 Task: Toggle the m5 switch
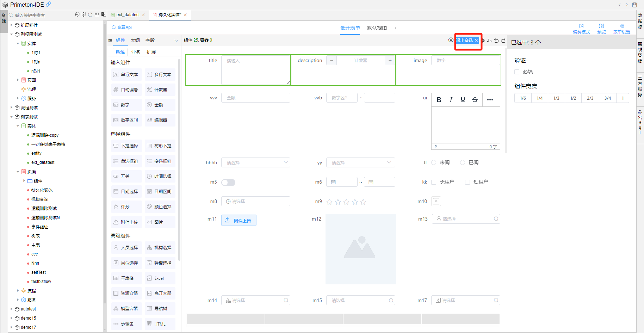tap(228, 182)
